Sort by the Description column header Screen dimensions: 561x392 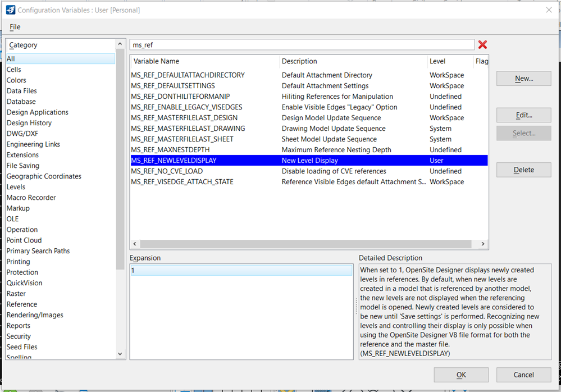(x=353, y=61)
